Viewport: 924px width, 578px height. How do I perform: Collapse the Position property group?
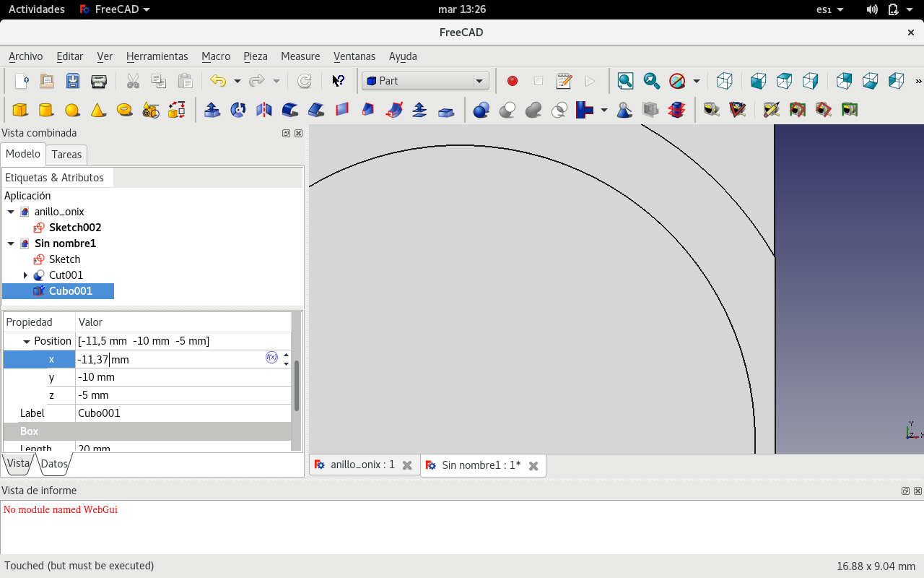click(x=27, y=341)
